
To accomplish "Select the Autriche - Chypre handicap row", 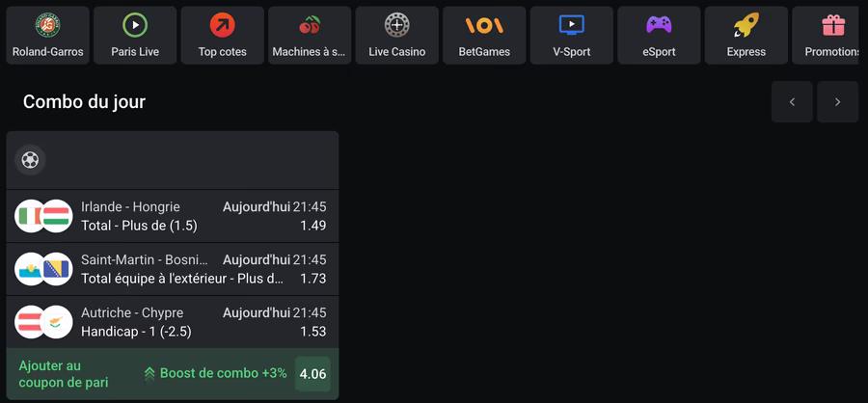I will [173, 322].
